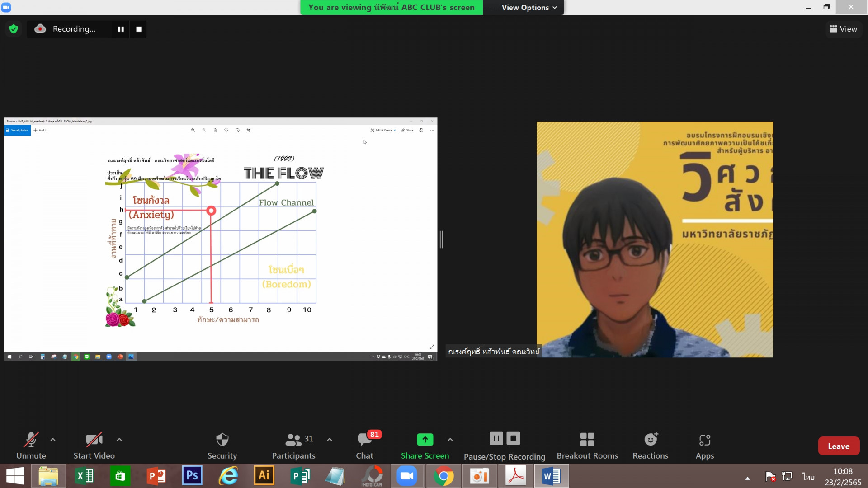
Task: Stop the recording from top bar
Action: click(139, 29)
